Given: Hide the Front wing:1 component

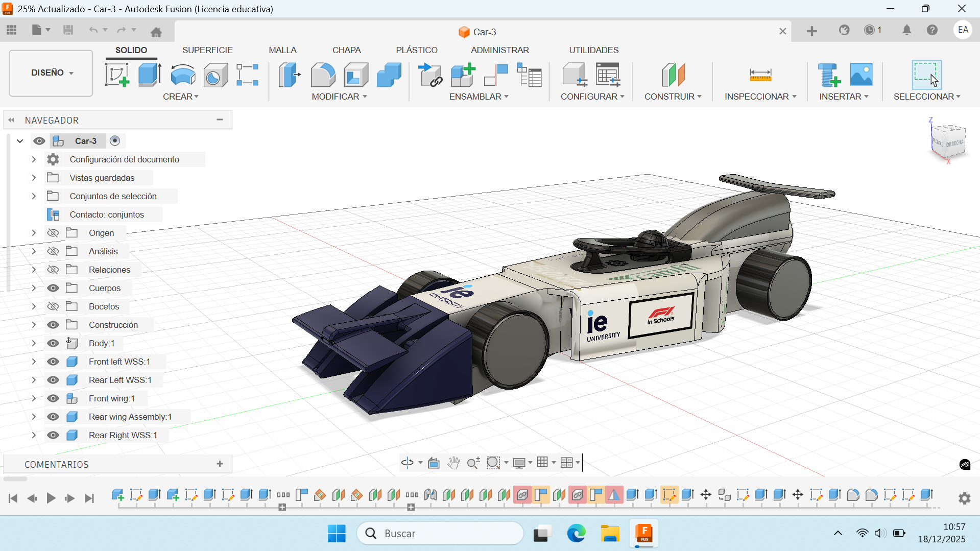Looking at the screenshot, I should pos(53,398).
